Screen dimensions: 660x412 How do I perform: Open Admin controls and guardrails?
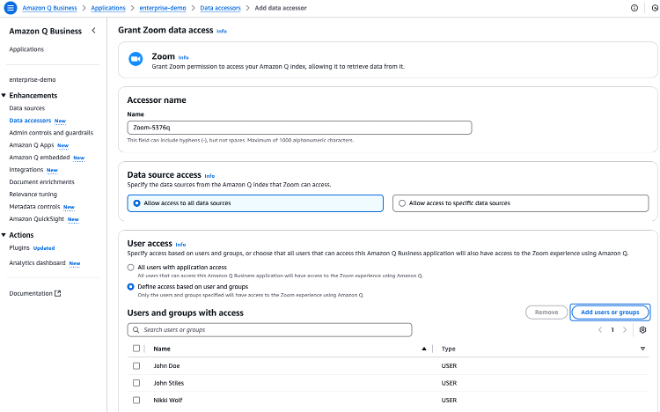(51, 133)
